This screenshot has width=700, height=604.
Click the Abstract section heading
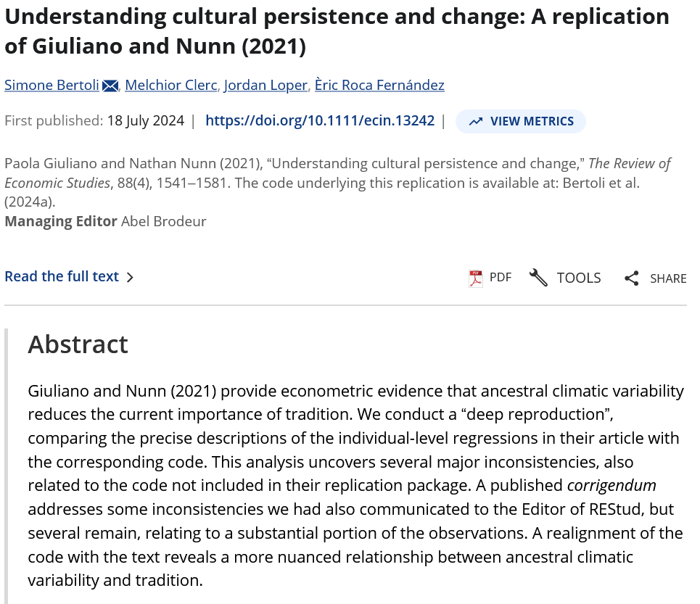coord(78,344)
